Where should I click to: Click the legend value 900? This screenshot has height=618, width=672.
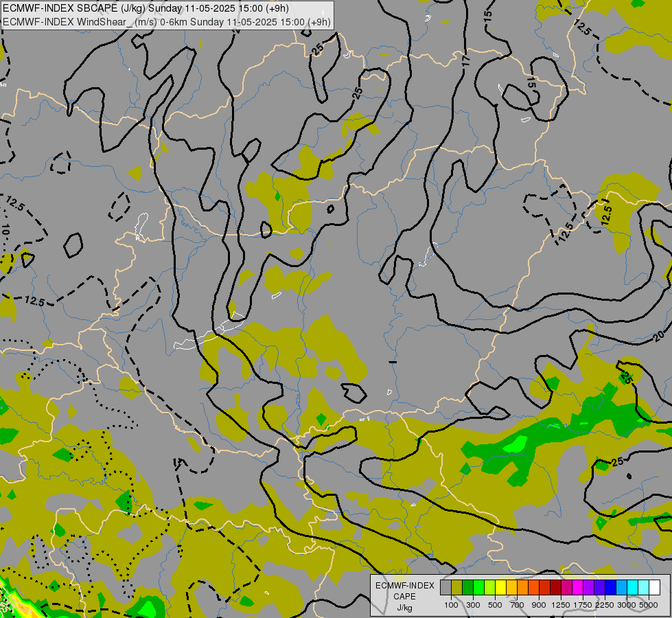pyautogui.click(x=539, y=605)
